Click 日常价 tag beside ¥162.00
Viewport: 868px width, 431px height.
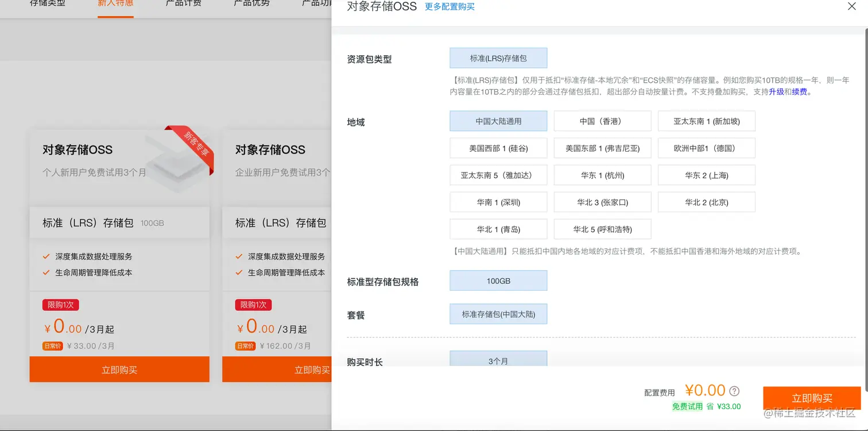pyautogui.click(x=245, y=346)
